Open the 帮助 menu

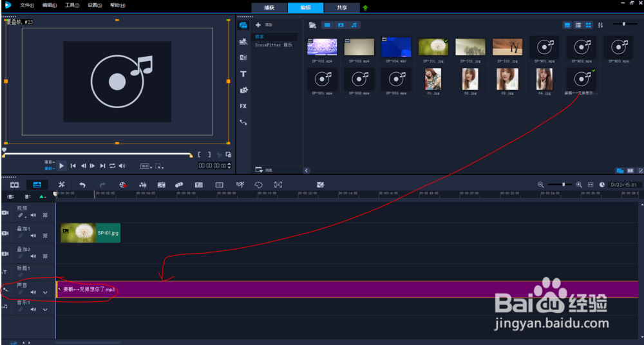(118, 5)
